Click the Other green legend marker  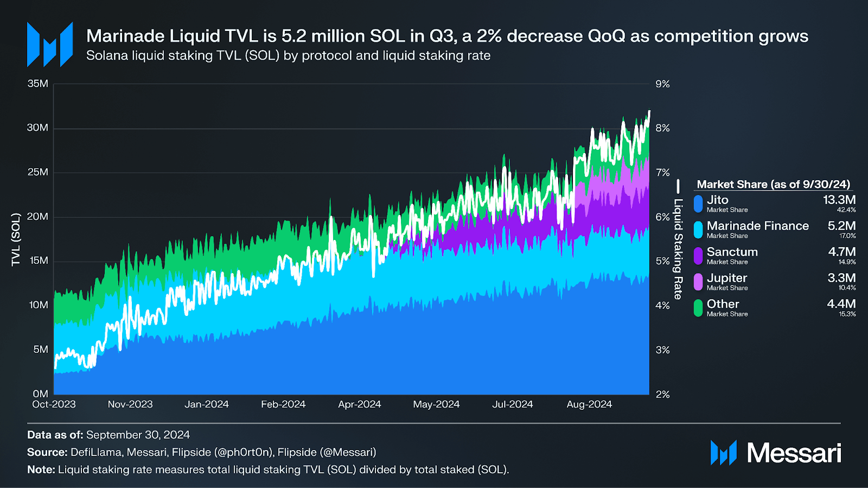pyautogui.click(x=698, y=308)
